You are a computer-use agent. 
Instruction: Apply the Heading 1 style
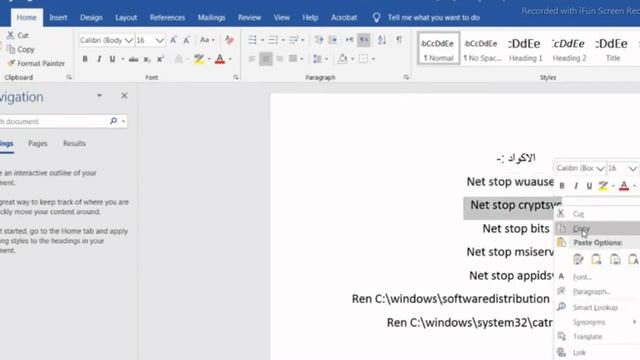coord(525,49)
